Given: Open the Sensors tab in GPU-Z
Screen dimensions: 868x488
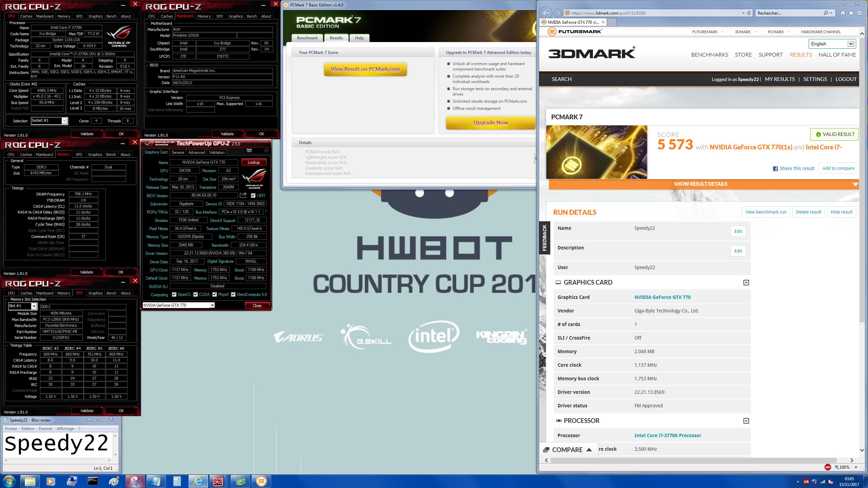Looking at the screenshot, I should 178,152.
